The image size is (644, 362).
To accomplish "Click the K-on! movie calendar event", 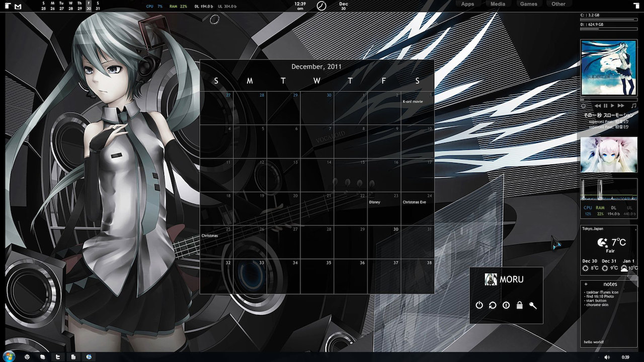I will [413, 102].
